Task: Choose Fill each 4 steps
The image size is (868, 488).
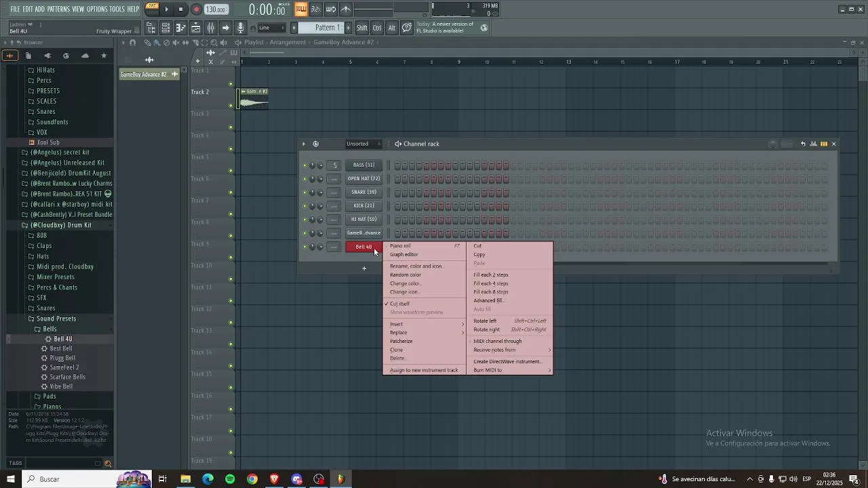Action: pos(511,283)
